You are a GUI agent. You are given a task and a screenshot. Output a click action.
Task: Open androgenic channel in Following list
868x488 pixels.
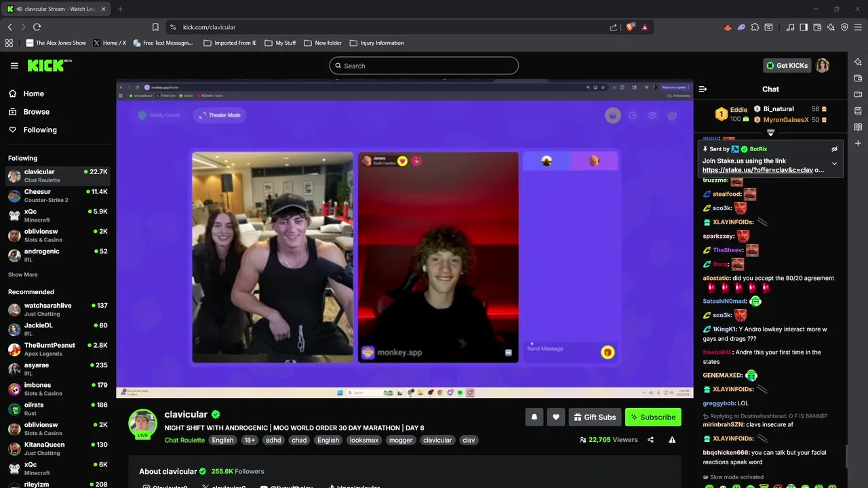58,256
